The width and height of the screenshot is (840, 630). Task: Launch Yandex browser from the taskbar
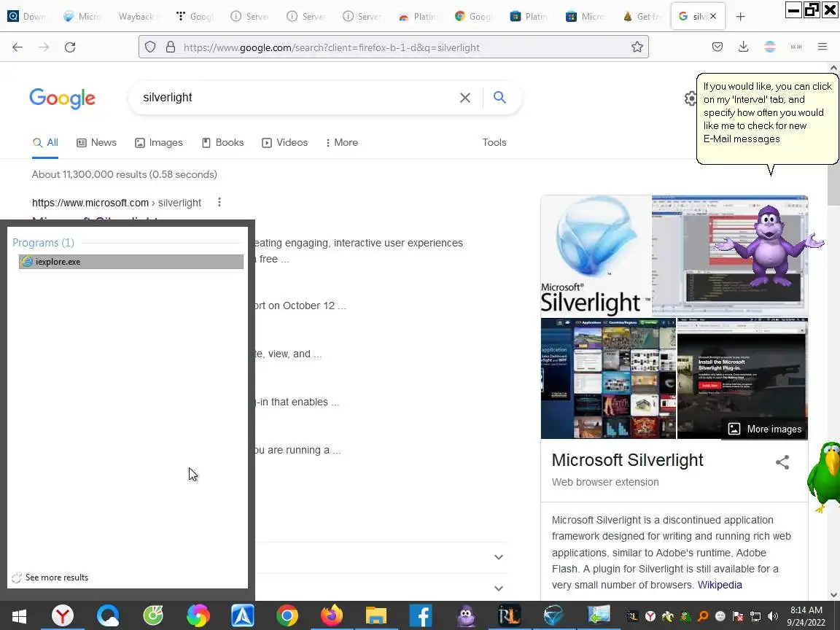point(63,615)
